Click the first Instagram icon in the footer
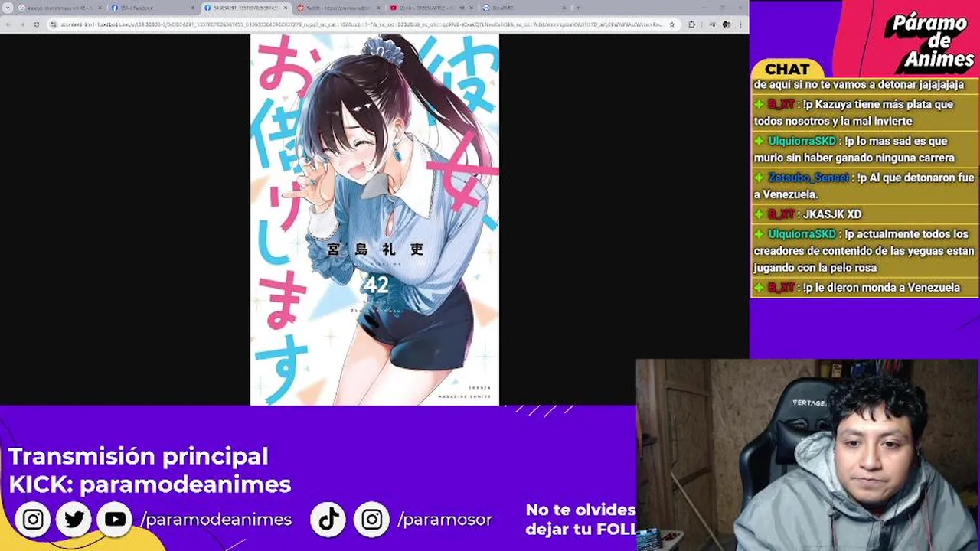The width and height of the screenshot is (980, 551). 33,520
